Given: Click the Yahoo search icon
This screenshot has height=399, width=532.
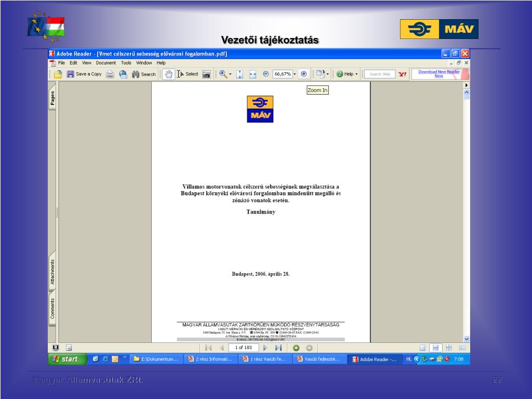Looking at the screenshot, I should pos(403,74).
